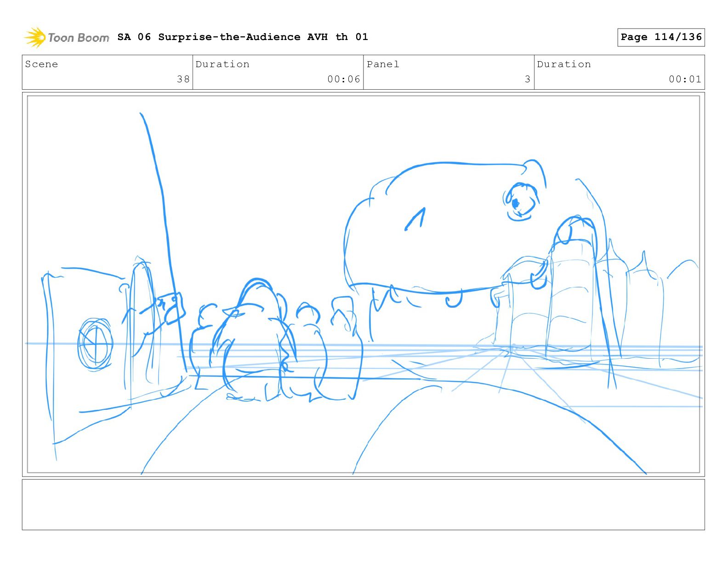Click the 'Panel' label
Image resolution: width=728 pixels, height=563 pixels.
(x=383, y=64)
